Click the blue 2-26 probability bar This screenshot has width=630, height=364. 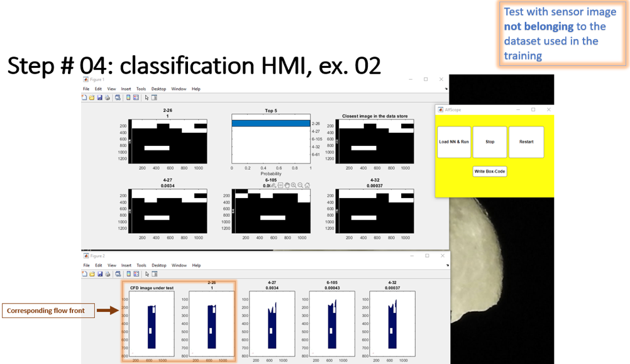point(271,123)
